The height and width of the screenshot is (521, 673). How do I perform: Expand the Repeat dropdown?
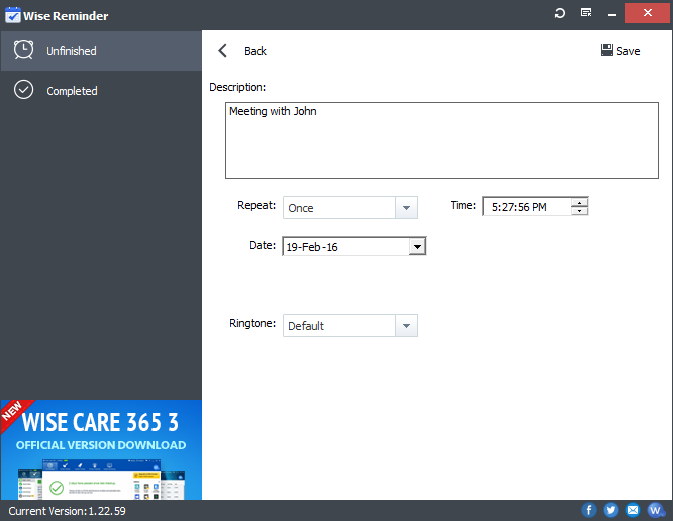point(406,208)
